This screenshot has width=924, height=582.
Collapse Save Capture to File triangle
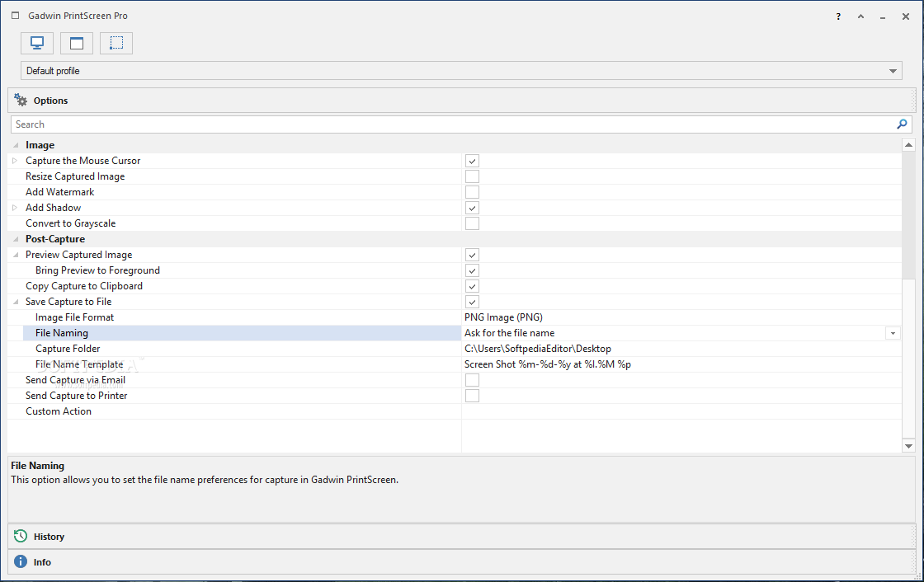point(16,302)
